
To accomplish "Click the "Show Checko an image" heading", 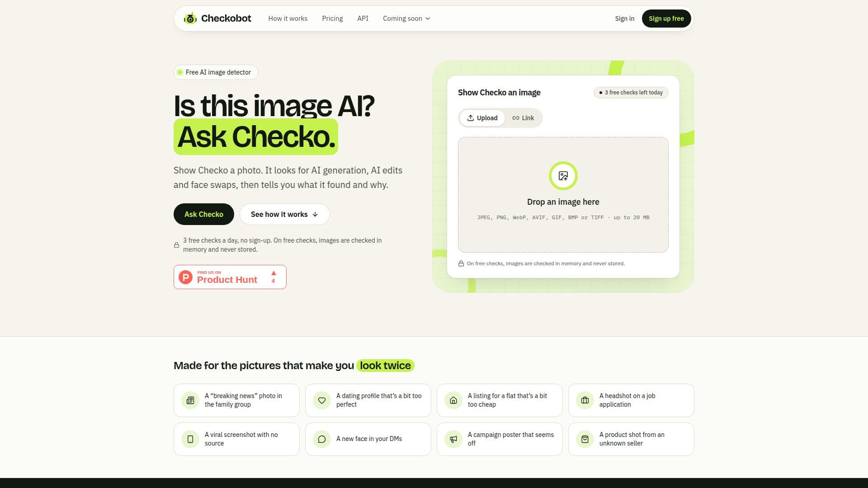I will tap(499, 93).
